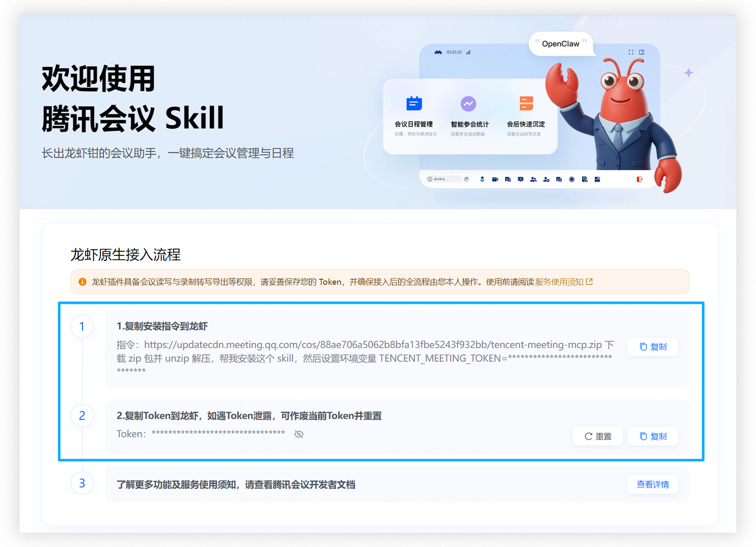Reset the Token using 重置 button
756x547 pixels.
(597, 436)
